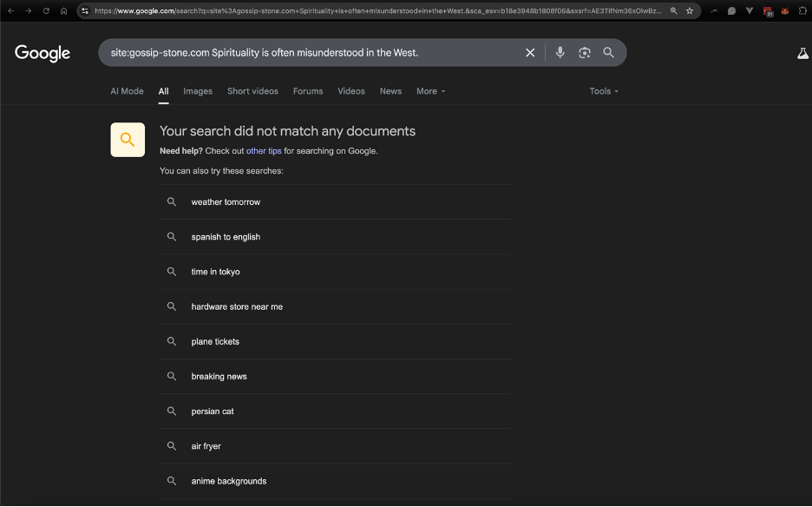Click the yellow search illustration tile

pyautogui.click(x=128, y=140)
